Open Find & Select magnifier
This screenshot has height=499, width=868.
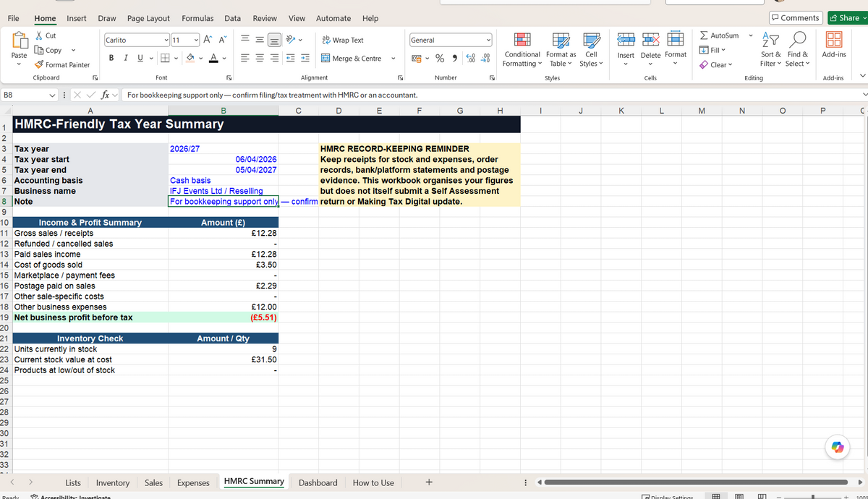797,49
